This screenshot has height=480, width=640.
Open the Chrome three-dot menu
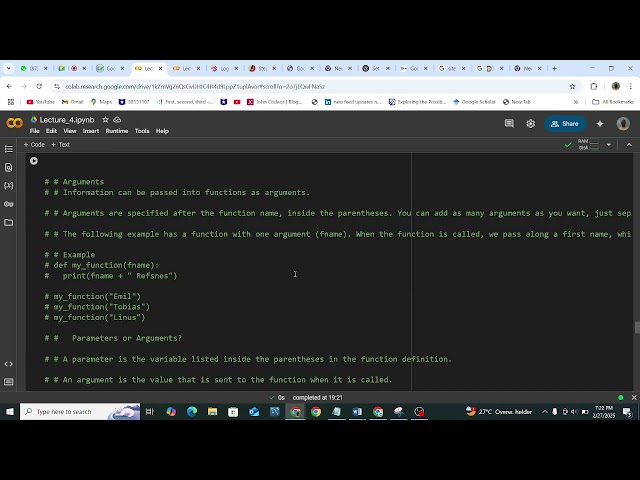coord(631,86)
